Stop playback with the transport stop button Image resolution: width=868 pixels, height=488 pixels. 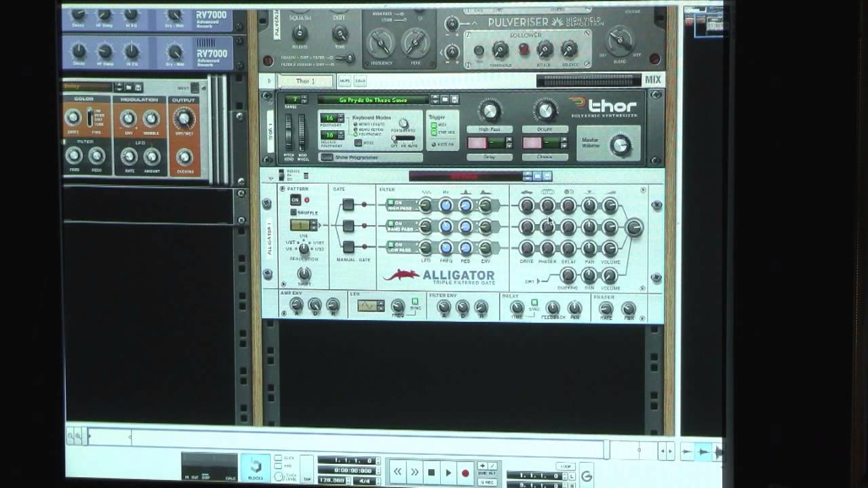tap(431, 472)
